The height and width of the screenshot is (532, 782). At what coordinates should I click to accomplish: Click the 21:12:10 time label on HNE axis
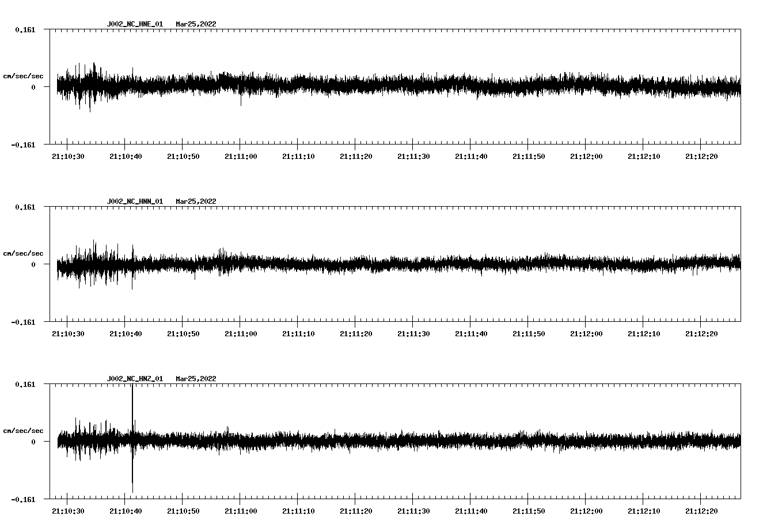644,156
